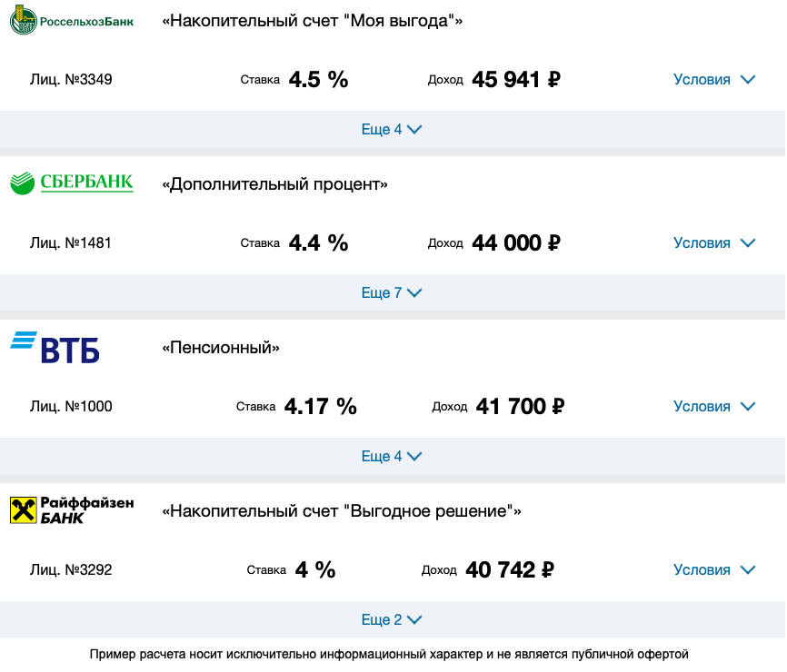
Task: Open the Пенсионный deposit title
Action: click(220, 348)
